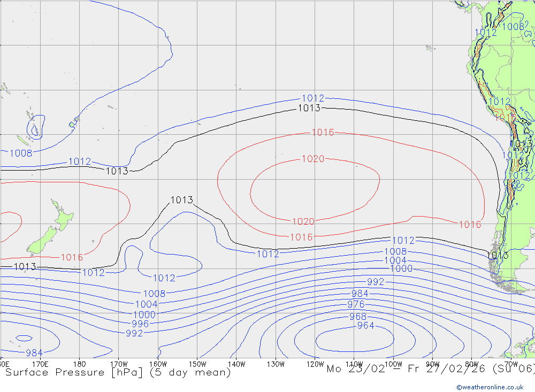Image resolution: width=535 pixels, height=392 pixels.
Task: Click the "170E" longitude label
Action: (x=40, y=364)
